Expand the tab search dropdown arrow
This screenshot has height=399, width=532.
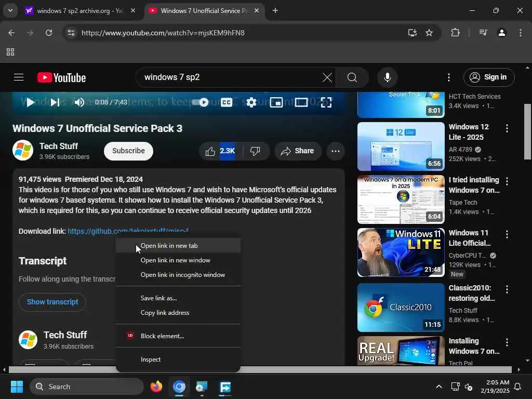click(10, 10)
